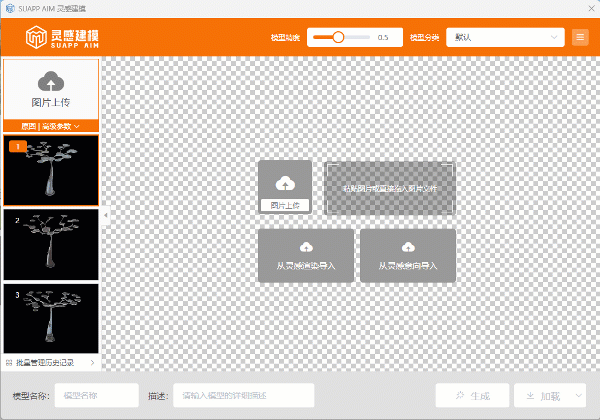The width and height of the screenshot is (600, 420).
Task: Select tree thumbnail number 3
Action: coord(51,318)
